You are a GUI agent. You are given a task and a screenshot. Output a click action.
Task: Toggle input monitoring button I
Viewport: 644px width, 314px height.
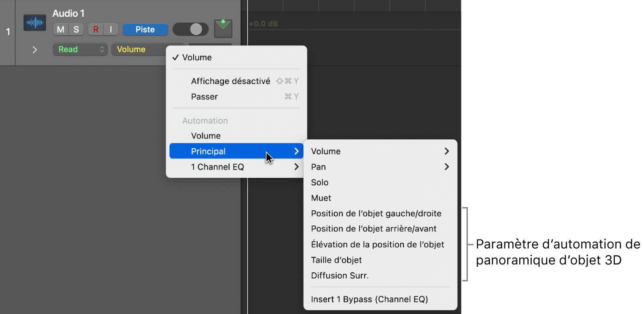(x=111, y=30)
